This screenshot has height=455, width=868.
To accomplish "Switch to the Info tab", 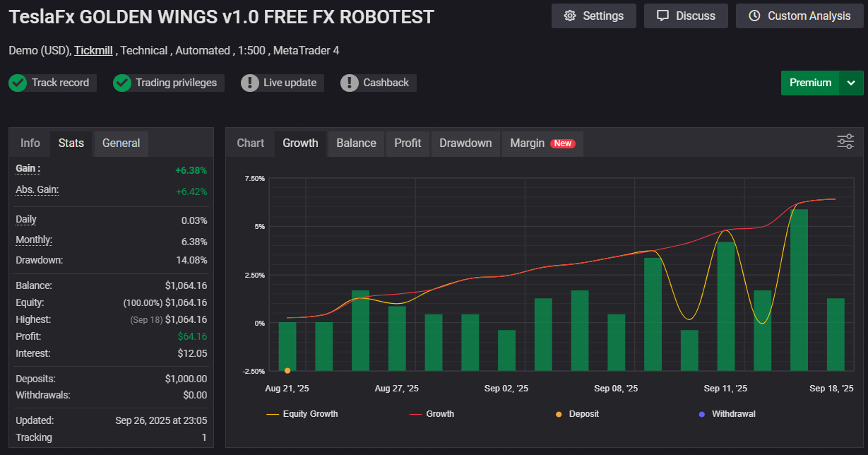I will point(30,143).
